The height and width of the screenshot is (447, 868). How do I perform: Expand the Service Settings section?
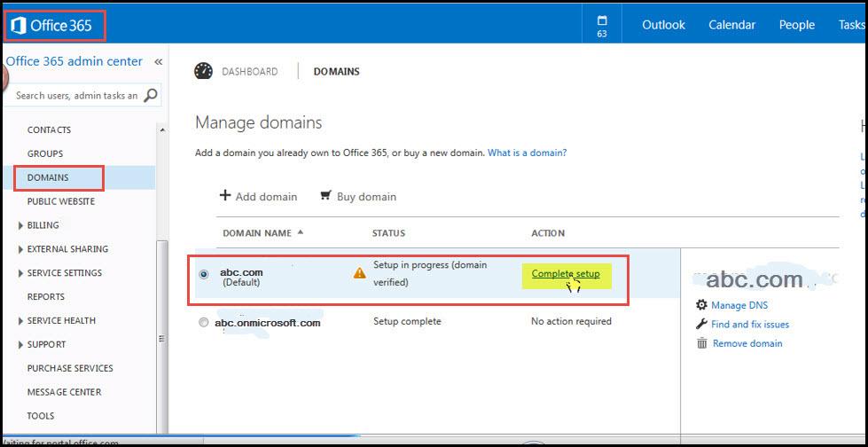point(20,272)
